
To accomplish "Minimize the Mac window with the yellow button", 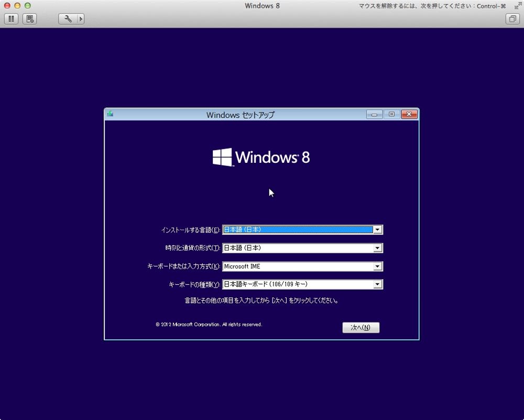I will click(17, 6).
